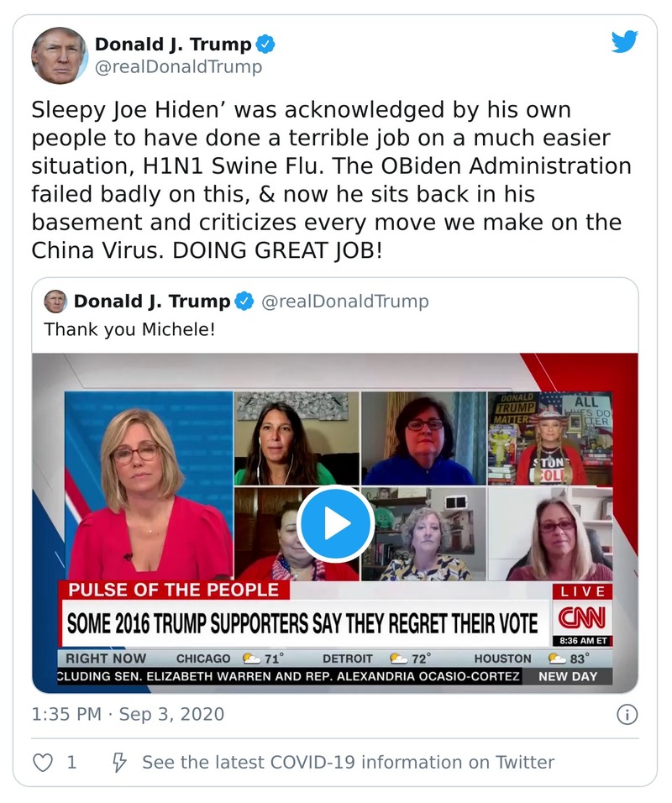Open the latest COVID-19 information link

(353, 762)
